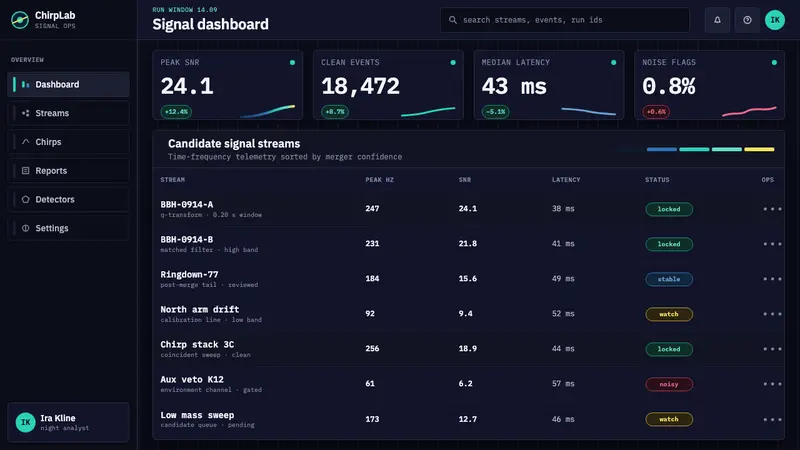Click the Settings circle icon
Viewport: 800px width, 450px height.
coord(26,228)
